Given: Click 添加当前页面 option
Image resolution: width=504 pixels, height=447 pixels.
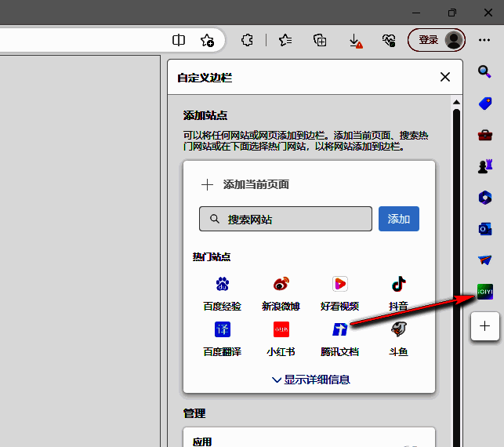Looking at the screenshot, I should [x=246, y=185].
